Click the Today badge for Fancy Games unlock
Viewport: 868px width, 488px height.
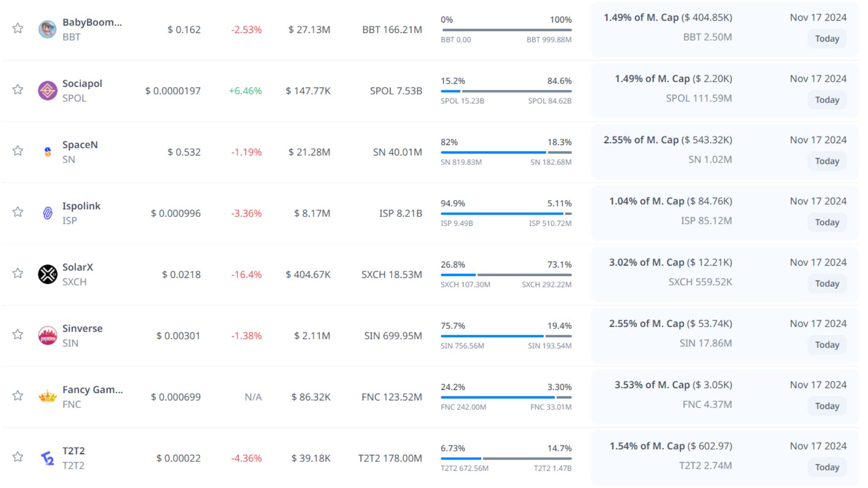click(x=827, y=406)
